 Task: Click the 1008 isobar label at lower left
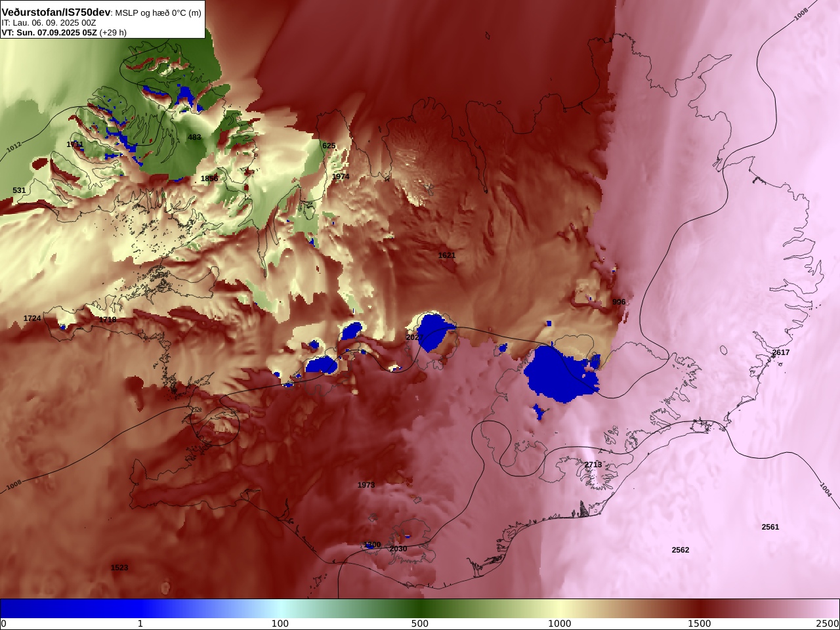(x=14, y=486)
